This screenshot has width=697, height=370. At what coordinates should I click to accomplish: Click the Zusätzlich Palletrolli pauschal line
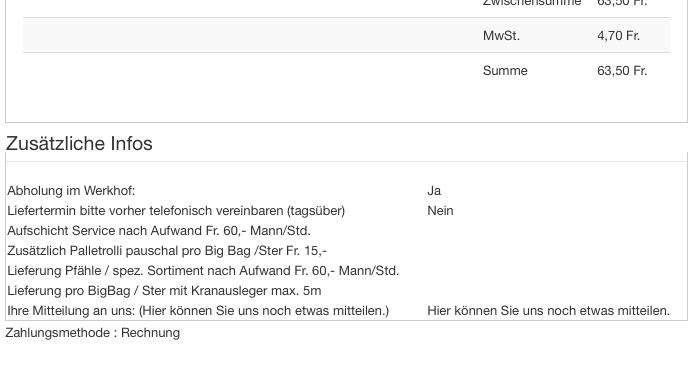click(167, 251)
